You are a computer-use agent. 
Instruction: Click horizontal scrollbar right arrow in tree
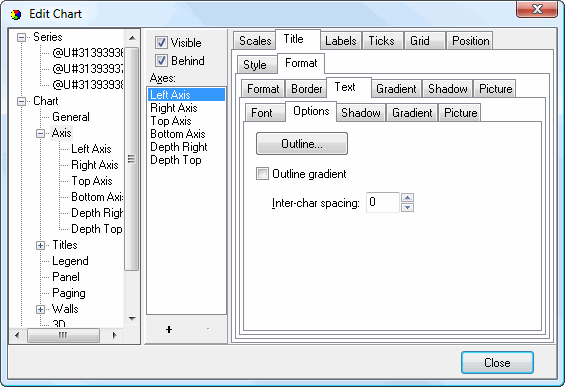tap(114, 335)
